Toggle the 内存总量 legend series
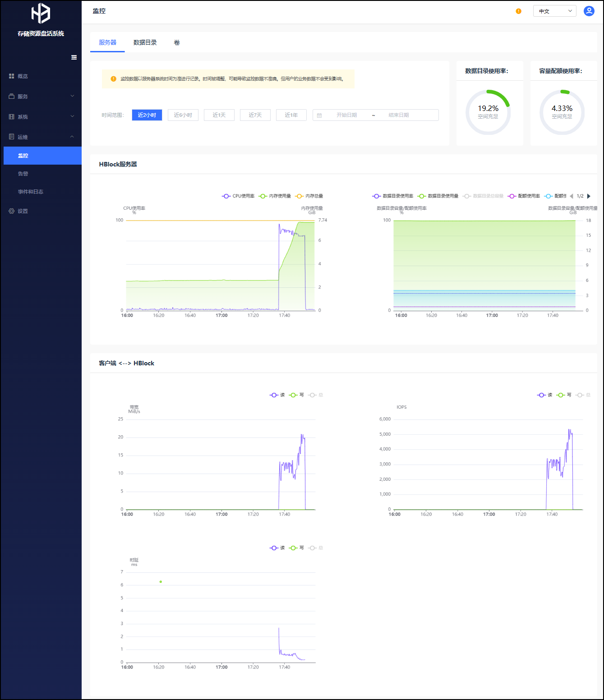The height and width of the screenshot is (700, 604). pos(309,196)
